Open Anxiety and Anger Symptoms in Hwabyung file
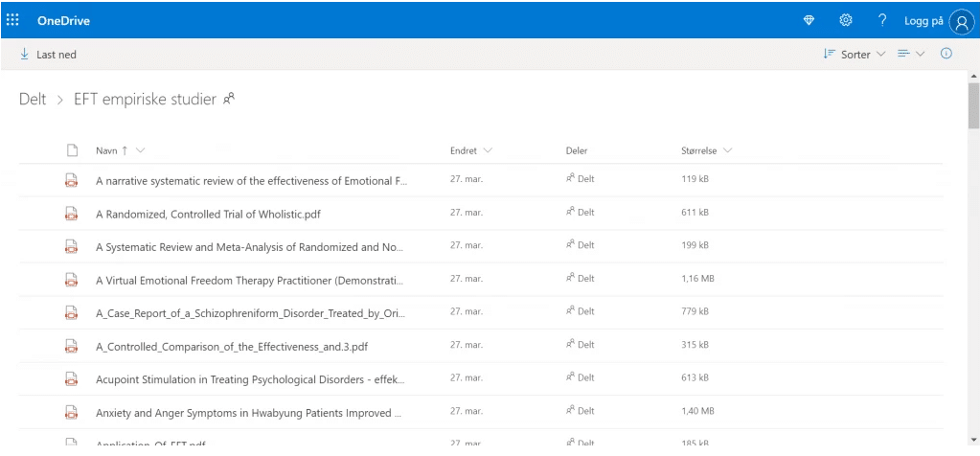Screen dimensions: 980x456 (249, 413)
